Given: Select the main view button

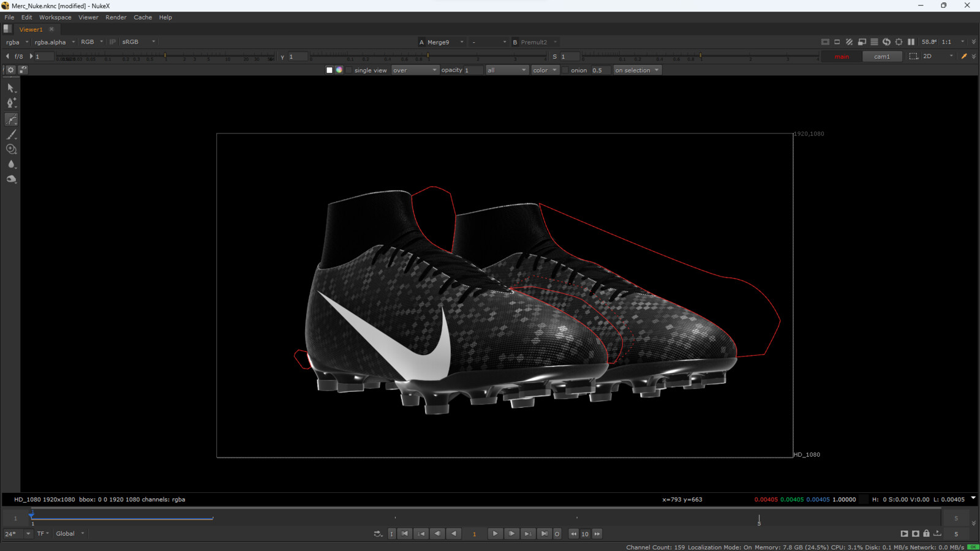Looking at the screenshot, I should point(842,56).
